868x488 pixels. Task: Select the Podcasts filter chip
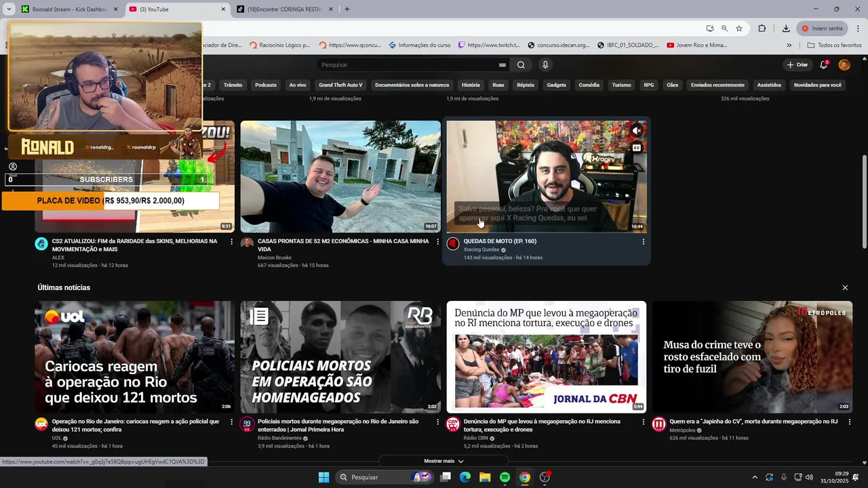pos(266,85)
